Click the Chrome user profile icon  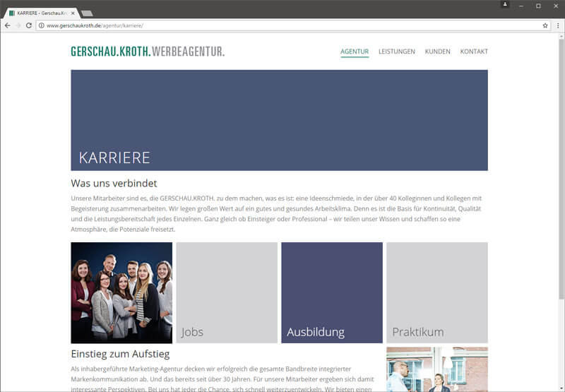click(x=505, y=4)
